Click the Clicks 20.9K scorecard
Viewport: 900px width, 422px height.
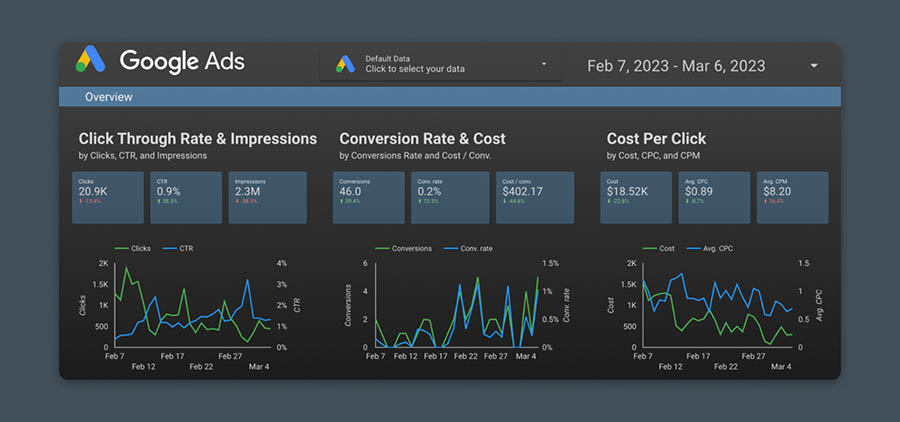click(x=108, y=196)
